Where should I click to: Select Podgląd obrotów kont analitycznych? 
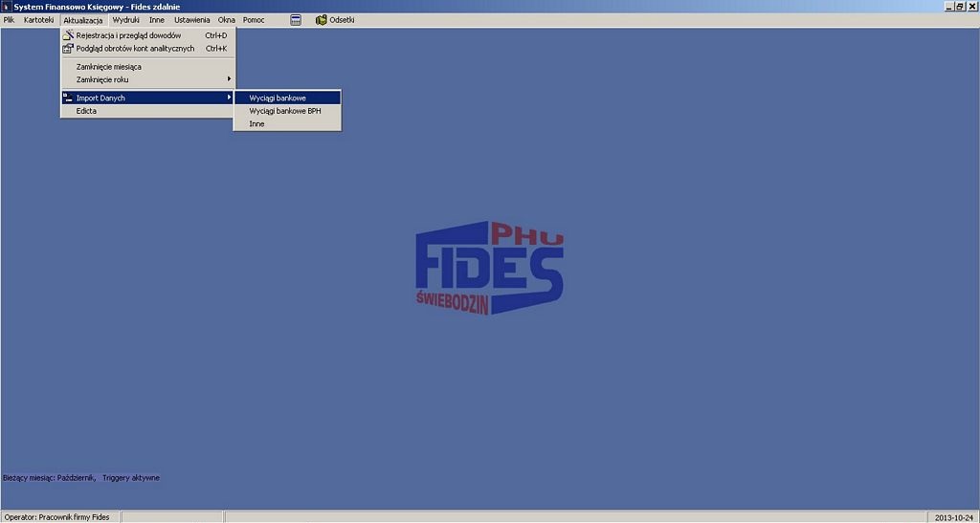tap(148, 48)
